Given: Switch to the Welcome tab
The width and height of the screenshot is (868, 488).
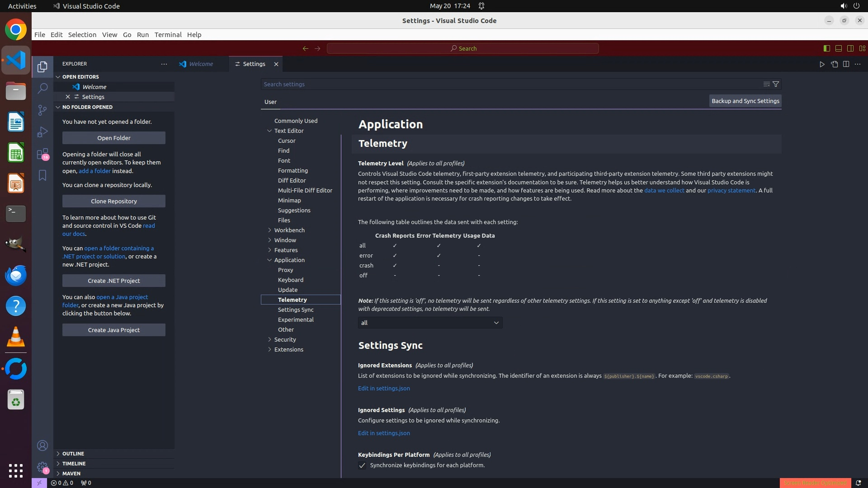Looking at the screenshot, I should [x=201, y=64].
